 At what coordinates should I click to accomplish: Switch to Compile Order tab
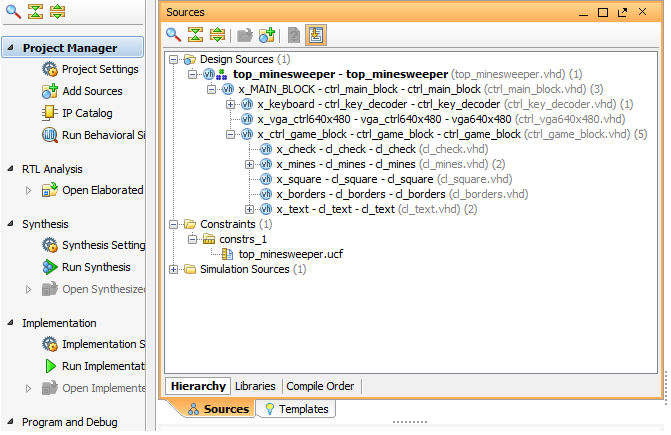pos(320,386)
